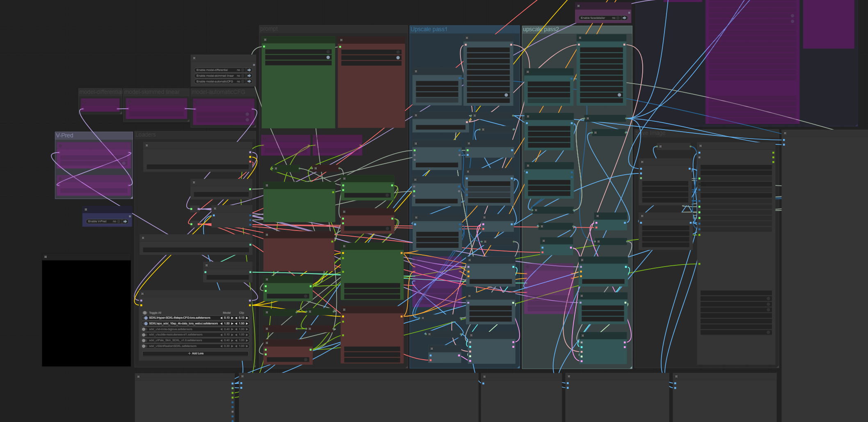This screenshot has height=422, width=868.
Task: Collapse the model enable switches node via dot
Action: pos(195,58)
